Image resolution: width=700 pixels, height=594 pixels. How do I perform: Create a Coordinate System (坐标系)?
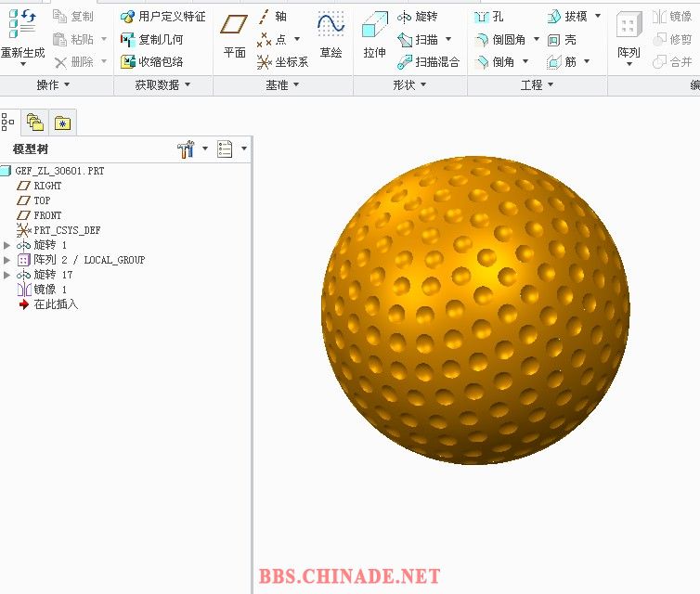pyautogui.click(x=282, y=61)
